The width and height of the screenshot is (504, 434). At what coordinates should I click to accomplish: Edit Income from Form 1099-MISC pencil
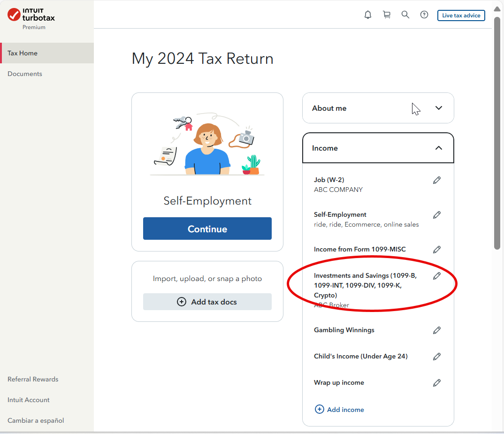point(437,250)
